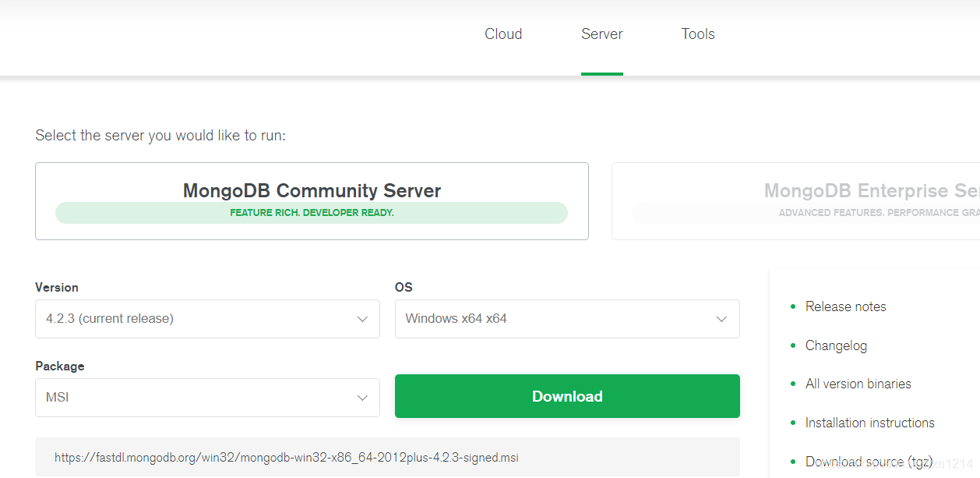The width and height of the screenshot is (980, 478).
Task: Choose the MongoDB Enterprise Server card
Action: [x=795, y=201]
